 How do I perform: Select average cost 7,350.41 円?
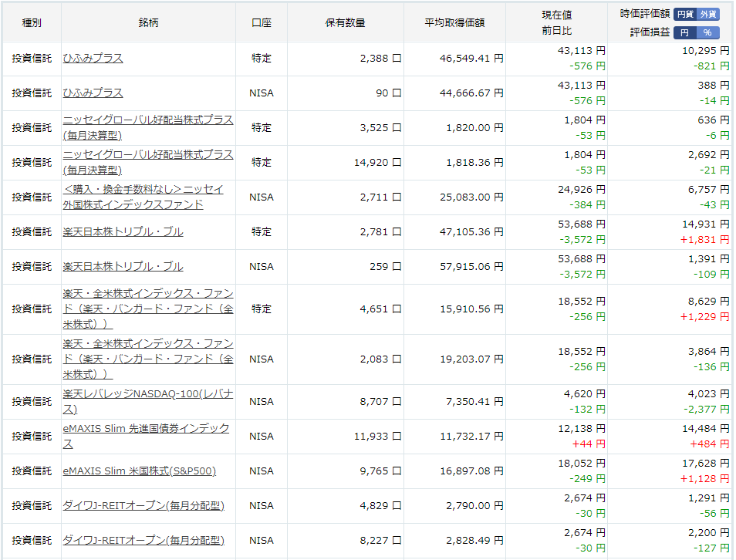point(474,401)
